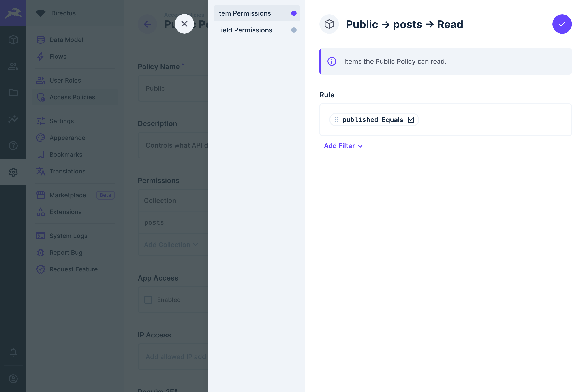Enable the App Access Enabled checkbox
This screenshot has height=392, width=586.
148,300
